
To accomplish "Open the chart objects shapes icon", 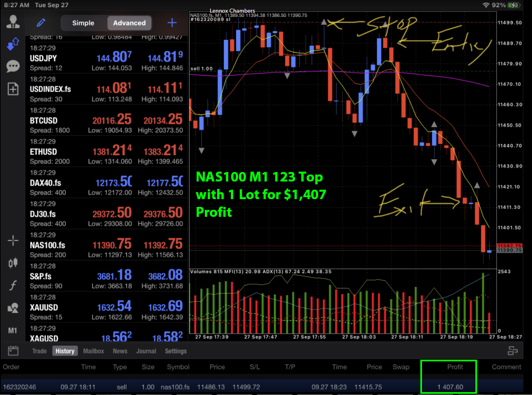I will coord(13,308).
